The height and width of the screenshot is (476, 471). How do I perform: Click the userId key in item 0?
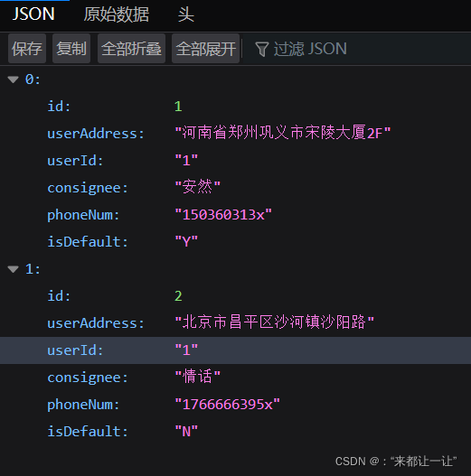coord(75,161)
